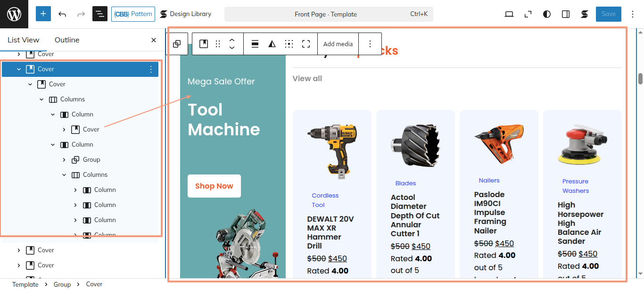Expand the topmost Cover row in list view

point(19,54)
